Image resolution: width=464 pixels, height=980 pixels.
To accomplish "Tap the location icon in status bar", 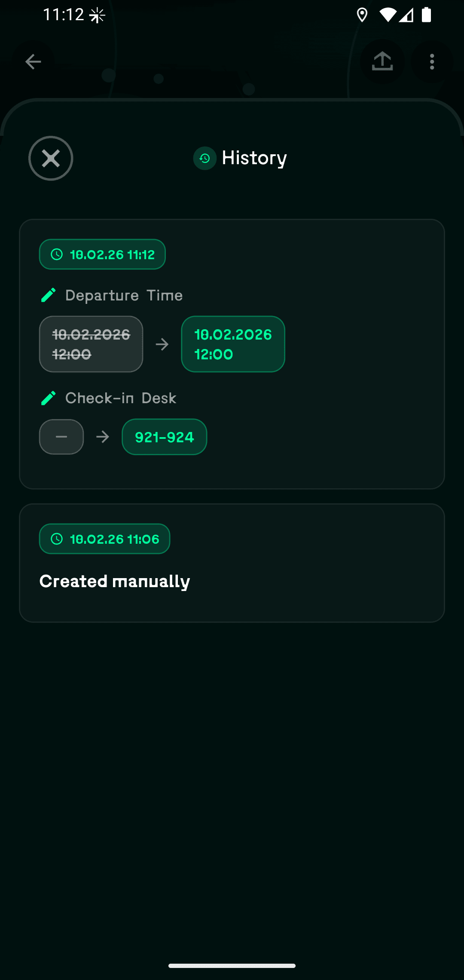I will coord(362,15).
